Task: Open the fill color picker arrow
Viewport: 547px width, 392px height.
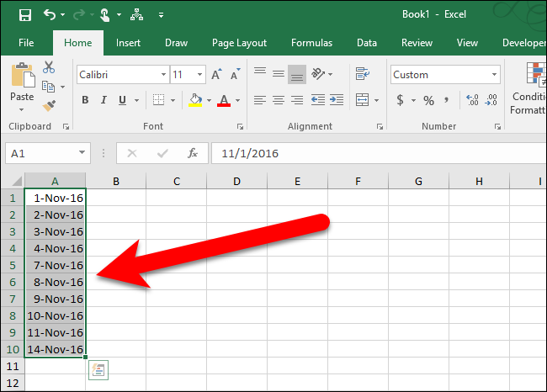Action: [209, 100]
